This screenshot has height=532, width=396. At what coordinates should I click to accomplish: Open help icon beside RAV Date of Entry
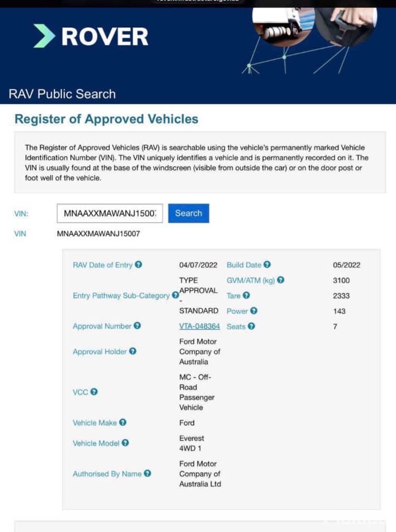138,265
